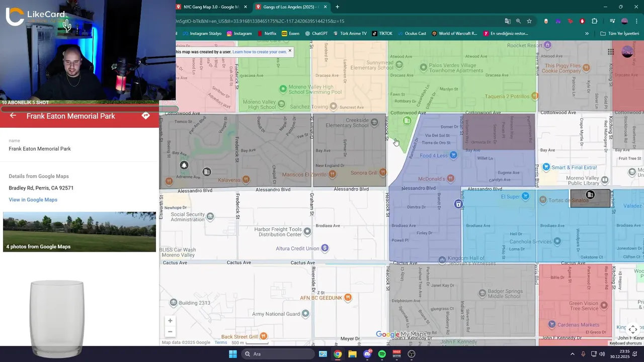Close the 'map was created by a user' notice

290,51
